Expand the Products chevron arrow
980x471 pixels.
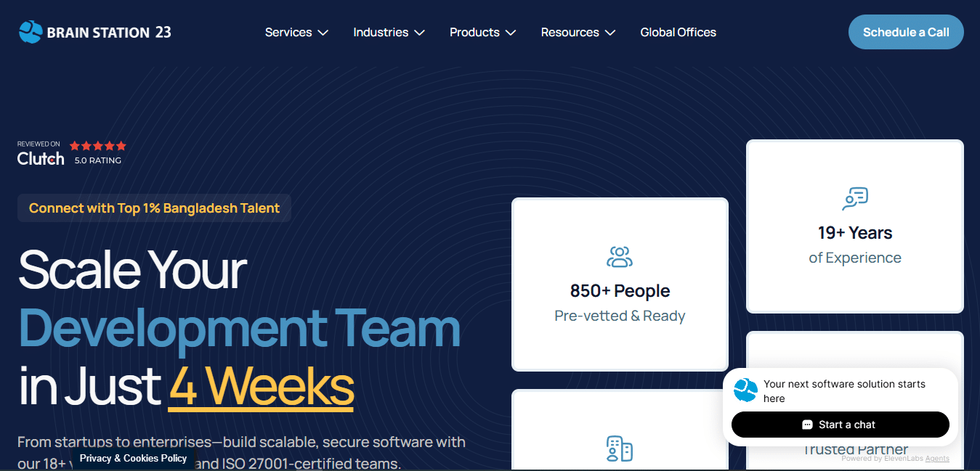tap(511, 33)
